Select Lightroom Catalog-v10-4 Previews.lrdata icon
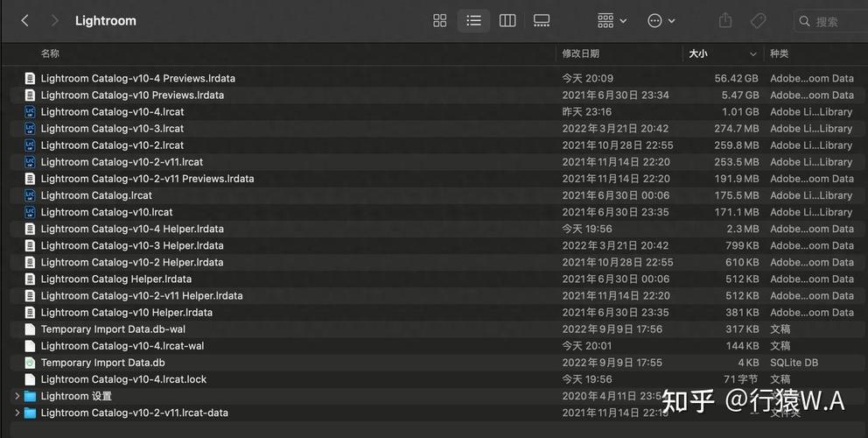Image resolution: width=868 pixels, height=438 pixels. tap(30, 78)
